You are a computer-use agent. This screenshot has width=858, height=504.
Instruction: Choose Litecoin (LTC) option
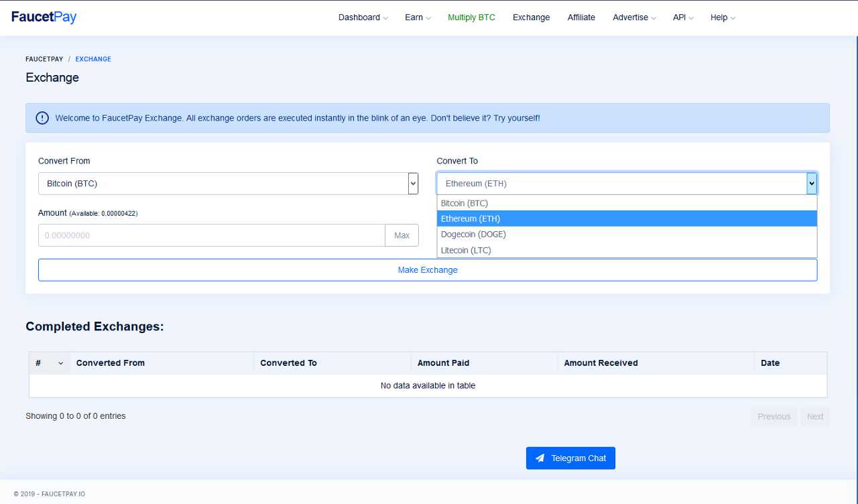[x=466, y=251]
